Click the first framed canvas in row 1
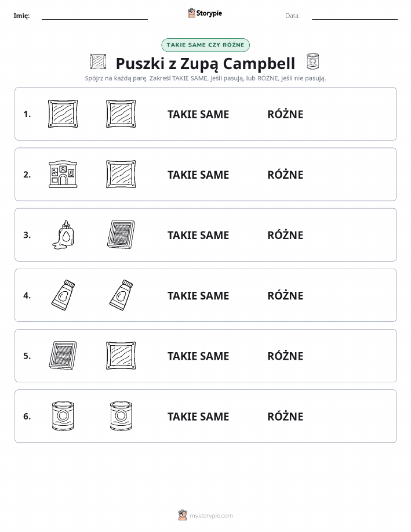Image resolution: width=411 pixels, height=532 pixels. (x=63, y=114)
